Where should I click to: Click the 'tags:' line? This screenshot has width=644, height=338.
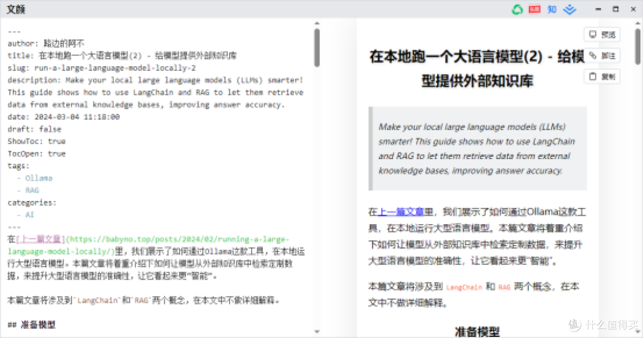[x=18, y=166]
